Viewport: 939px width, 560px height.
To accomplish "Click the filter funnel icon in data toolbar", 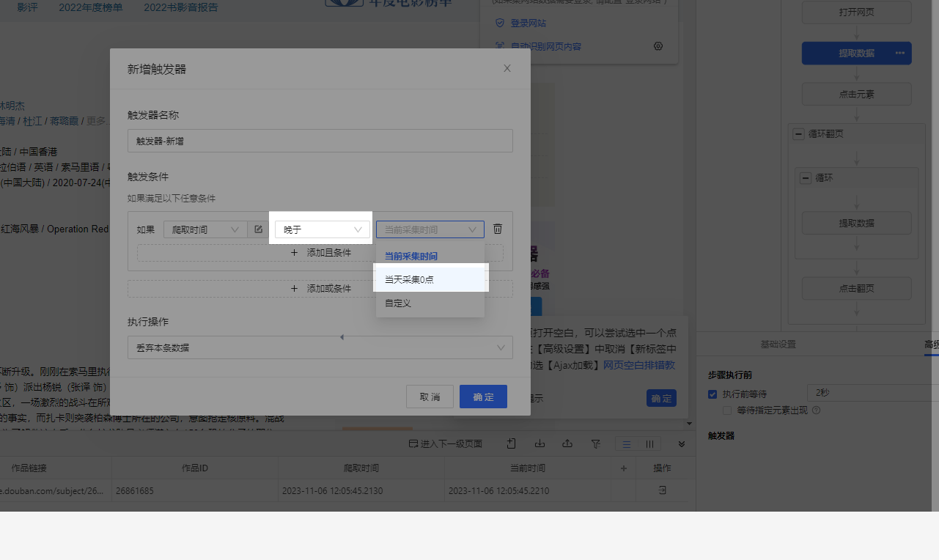I will pyautogui.click(x=595, y=443).
